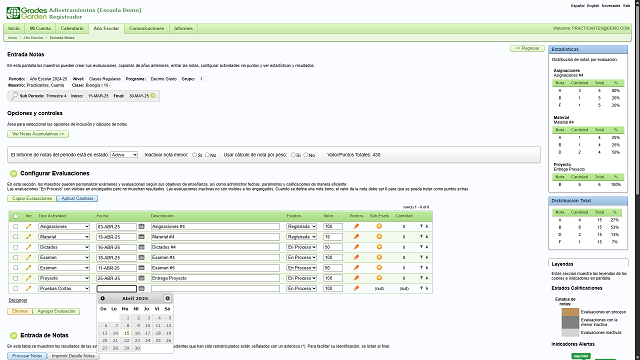Click the Eliminar button
Screen dimensions: 640x360
coord(20,311)
